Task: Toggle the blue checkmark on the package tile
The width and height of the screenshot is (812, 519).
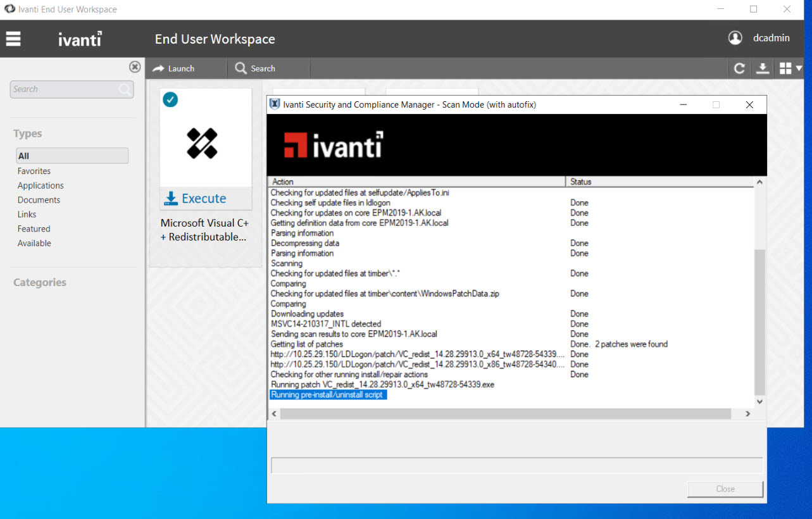Action: (170, 99)
